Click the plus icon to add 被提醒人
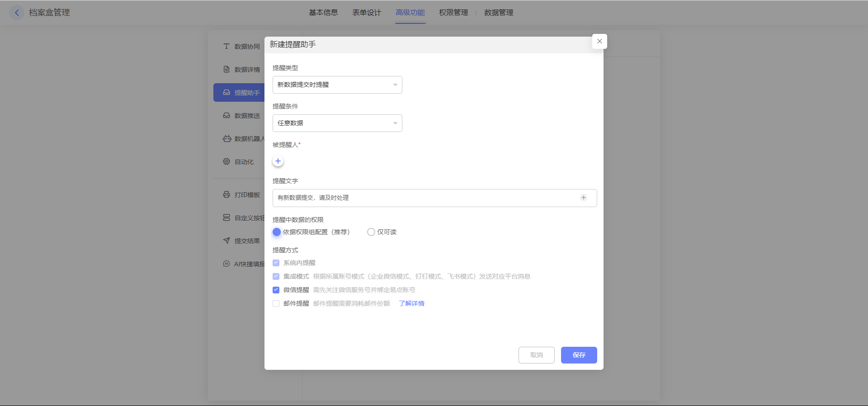The image size is (868, 406). pos(278,161)
